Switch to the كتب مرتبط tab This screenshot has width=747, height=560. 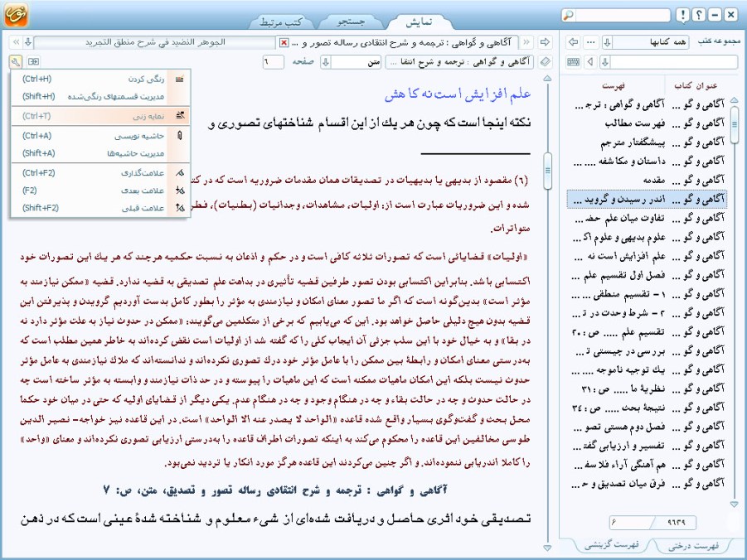click(x=281, y=22)
